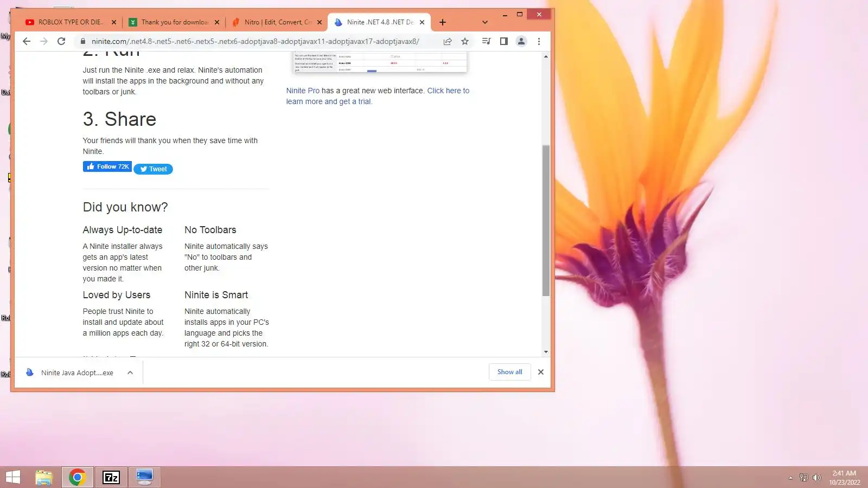Switch to the Nitro Edit, Convert tab

click(x=277, y=22)
